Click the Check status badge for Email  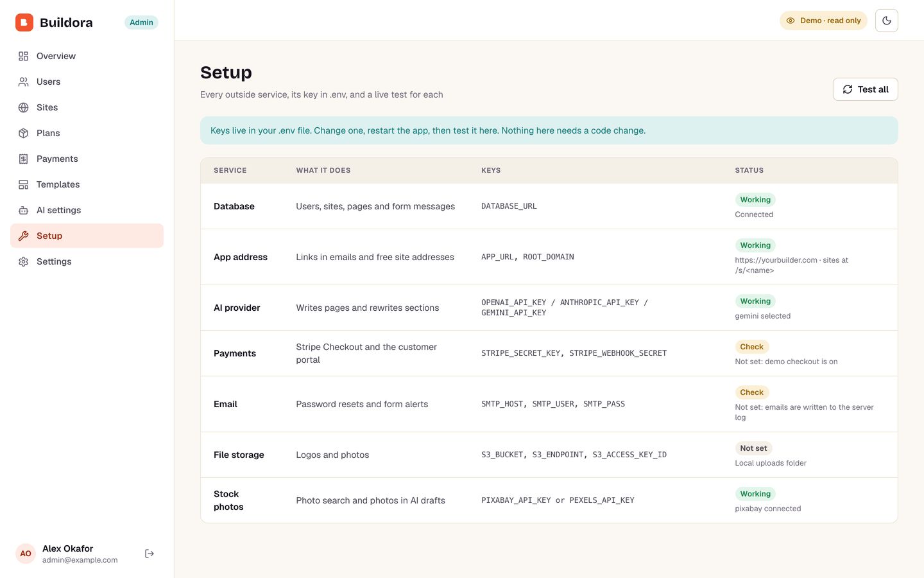[751, 392]
